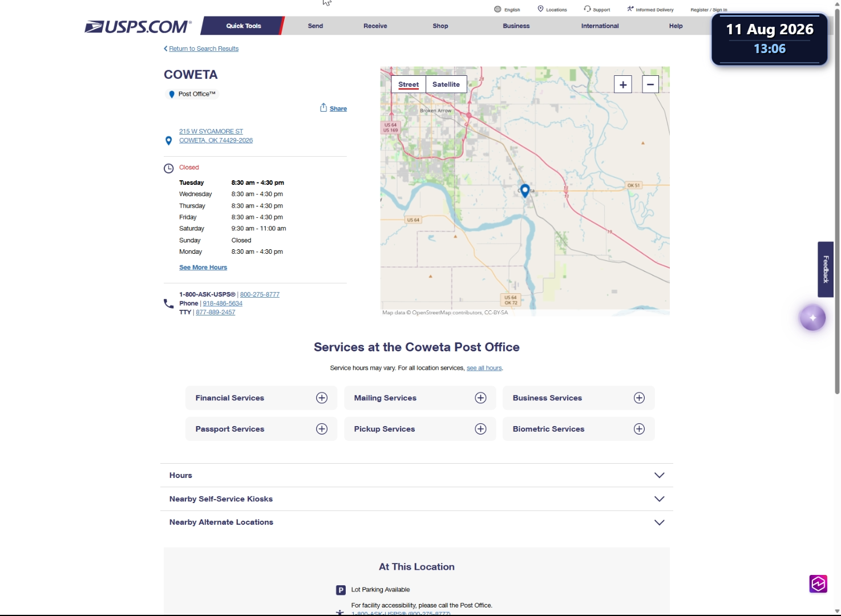841x616 pixels.
Task: Click the OpenStreetMap attribution text
Action: pyautogui.click(x=445, y=313)
